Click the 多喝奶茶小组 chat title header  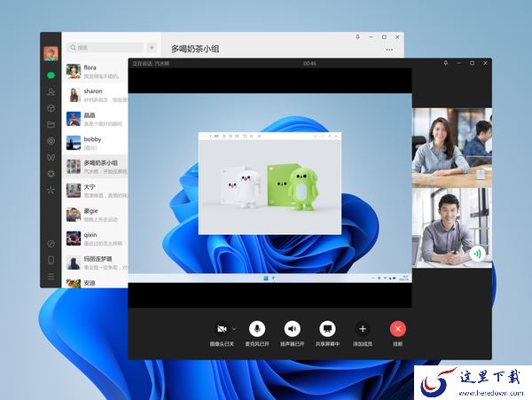point(195,49)
